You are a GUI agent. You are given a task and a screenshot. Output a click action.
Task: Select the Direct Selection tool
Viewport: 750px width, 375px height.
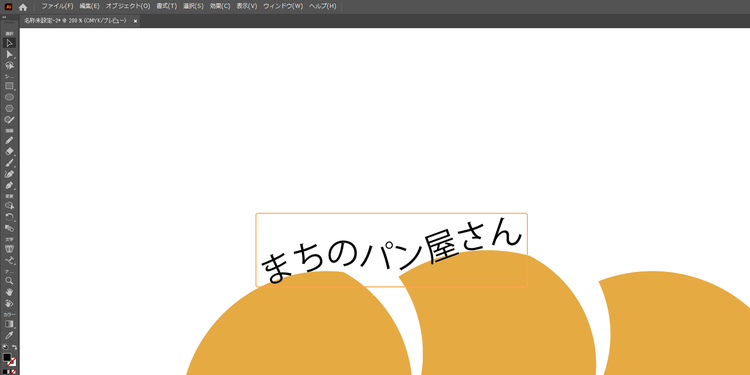click(9, 54)
